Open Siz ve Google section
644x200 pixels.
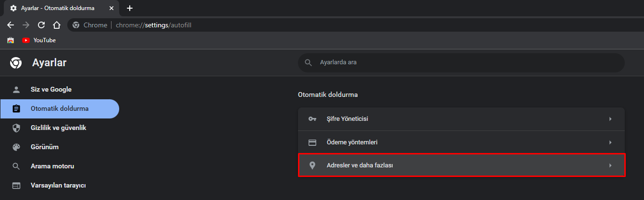(51, 89)
